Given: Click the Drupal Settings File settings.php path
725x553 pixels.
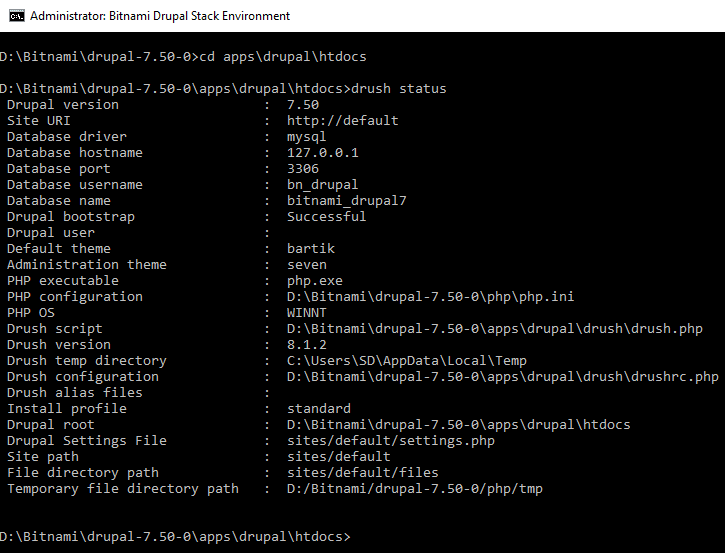Looking at the screenshot, I should tap(391, 441).
